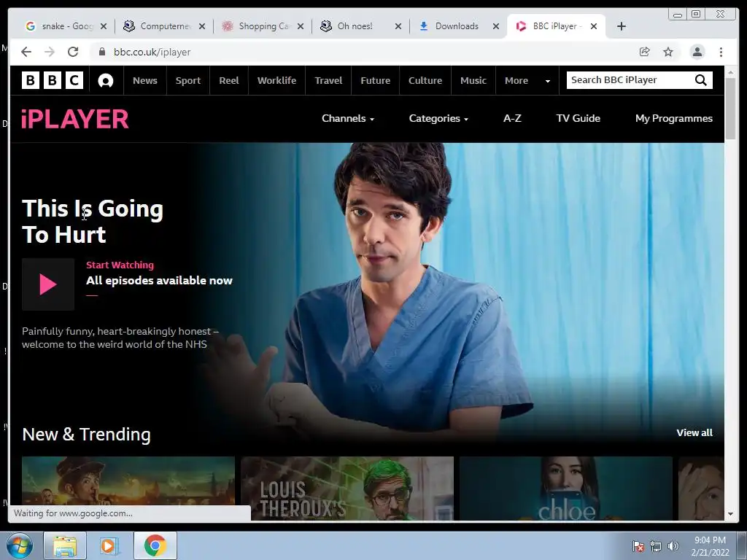The width and height of the screenshot is (747, 560).
Task: Open the Windows Start menu
Action: (18, 545)
